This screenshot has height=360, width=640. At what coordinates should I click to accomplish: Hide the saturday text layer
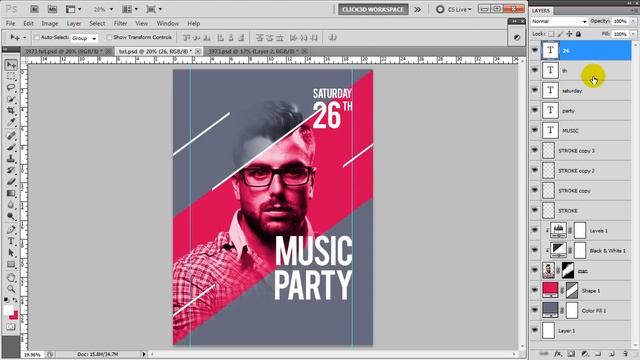[535, 90]
